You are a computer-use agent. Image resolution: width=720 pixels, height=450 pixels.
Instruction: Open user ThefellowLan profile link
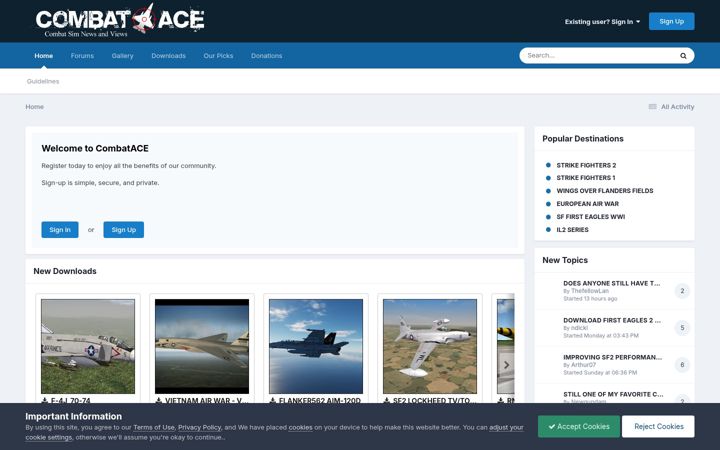[x=590, y=291]
